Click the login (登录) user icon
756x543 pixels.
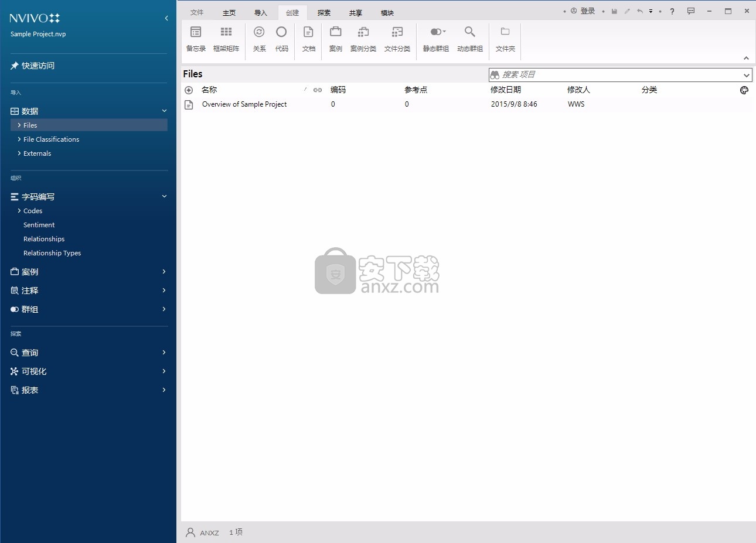[x=574, y=11]
